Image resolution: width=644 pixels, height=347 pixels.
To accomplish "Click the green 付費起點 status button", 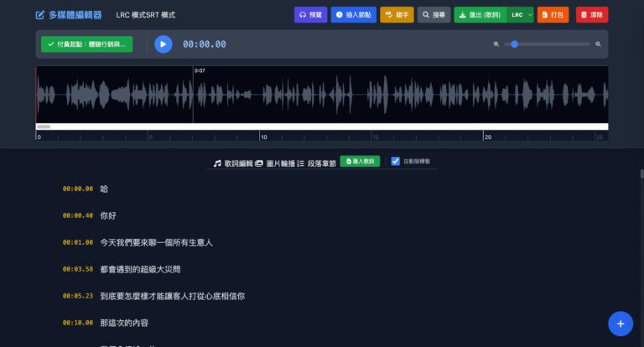I will [86, 44].
